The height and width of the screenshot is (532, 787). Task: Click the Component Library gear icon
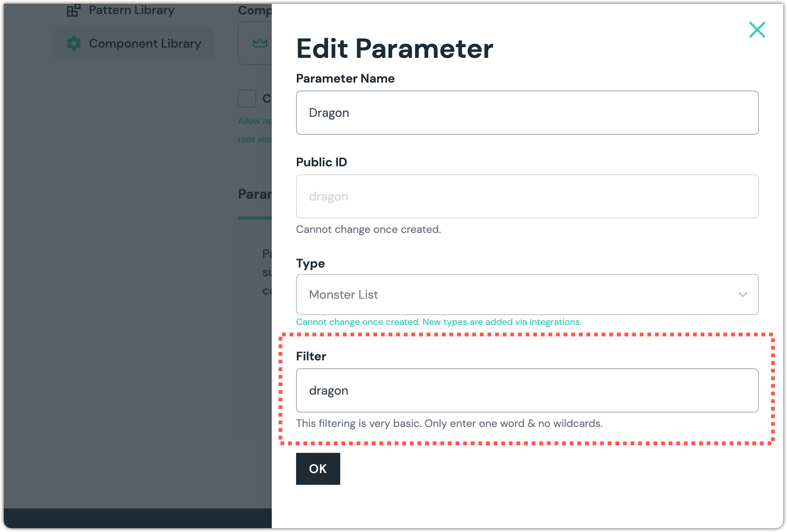coord(74,43)
